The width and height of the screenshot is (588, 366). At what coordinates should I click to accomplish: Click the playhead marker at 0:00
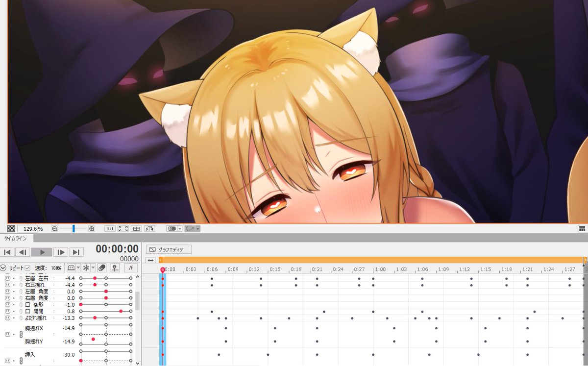pyautogui.click(x=163, y=269)
